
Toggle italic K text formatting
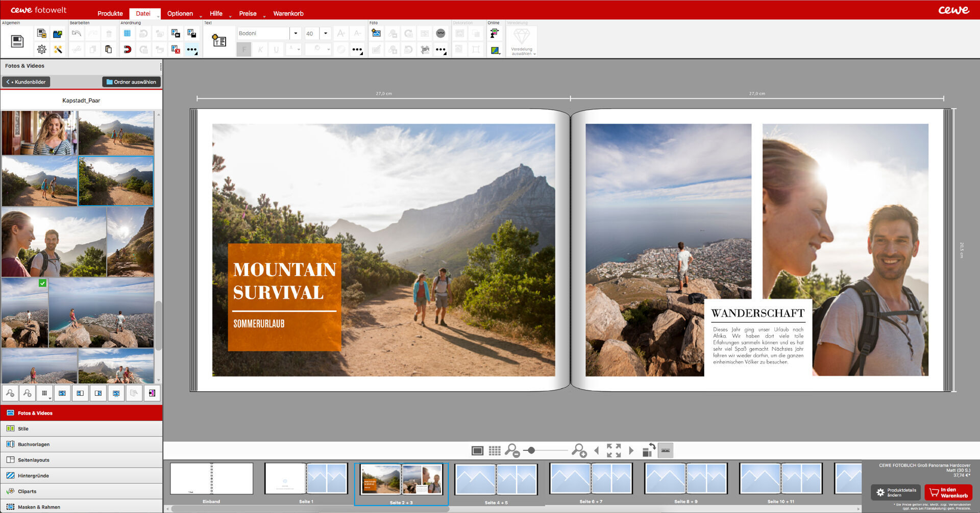pos(260,49)
